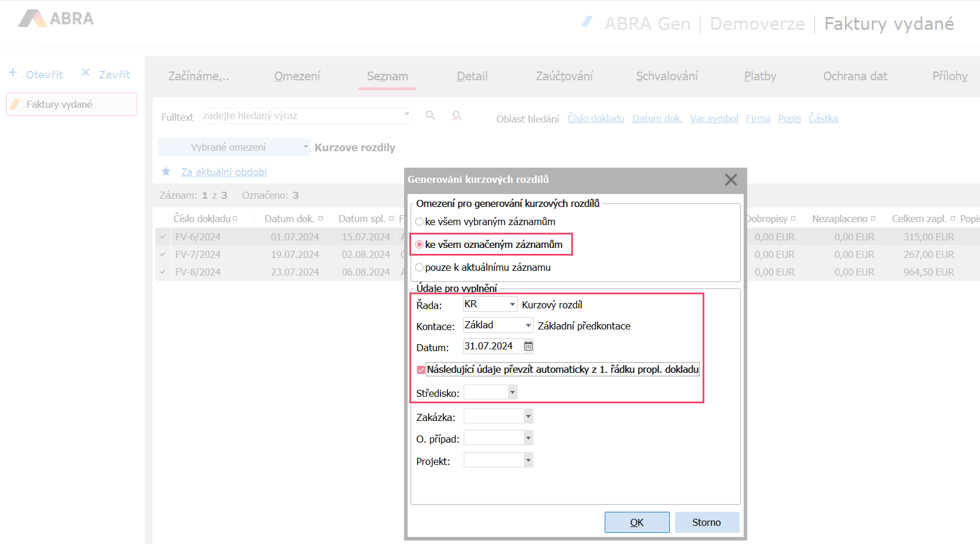Open the Kontace dropdown showing Základ
Screen dimensions: 980x544
tap(528, 325)
